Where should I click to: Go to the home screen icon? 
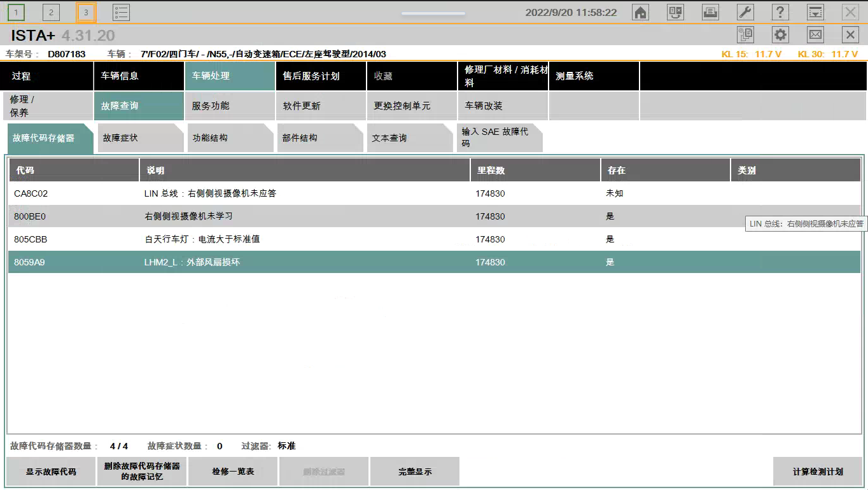640,12
